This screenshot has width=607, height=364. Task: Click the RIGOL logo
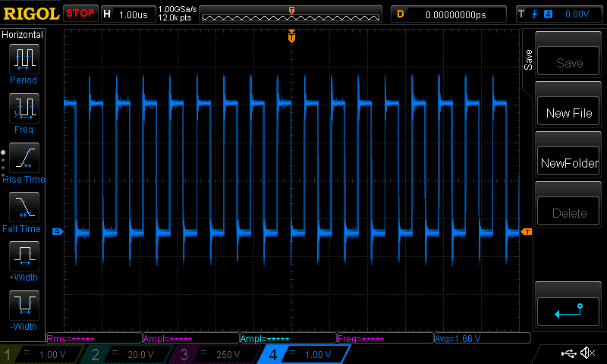coord(31,14)
